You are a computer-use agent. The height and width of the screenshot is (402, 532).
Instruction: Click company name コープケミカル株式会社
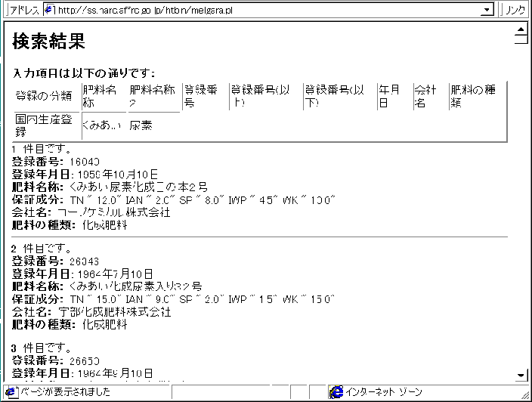[x=91, y=212]
